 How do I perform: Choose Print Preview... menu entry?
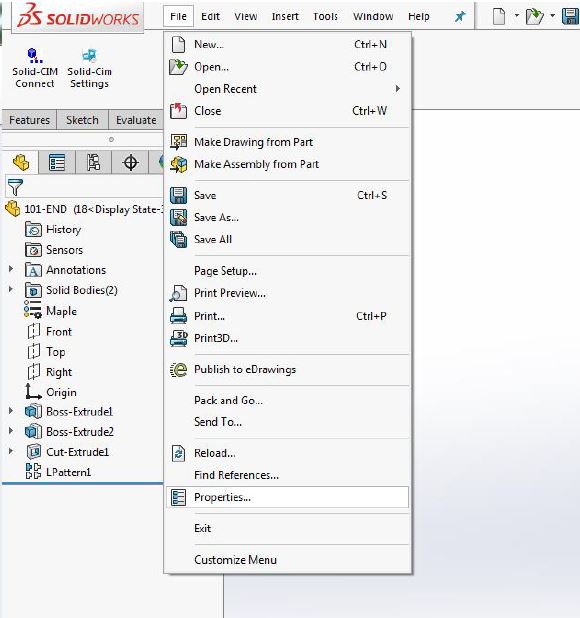pos(288,293)
